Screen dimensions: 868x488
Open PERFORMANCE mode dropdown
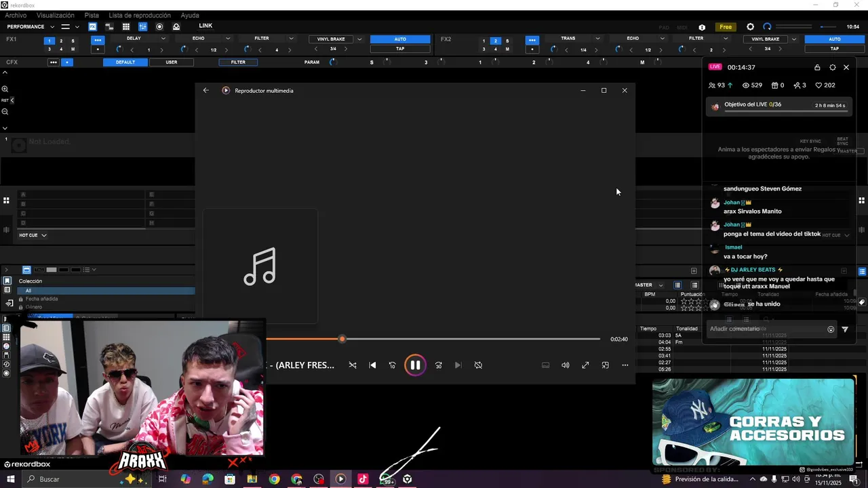[x=30, y=27]
